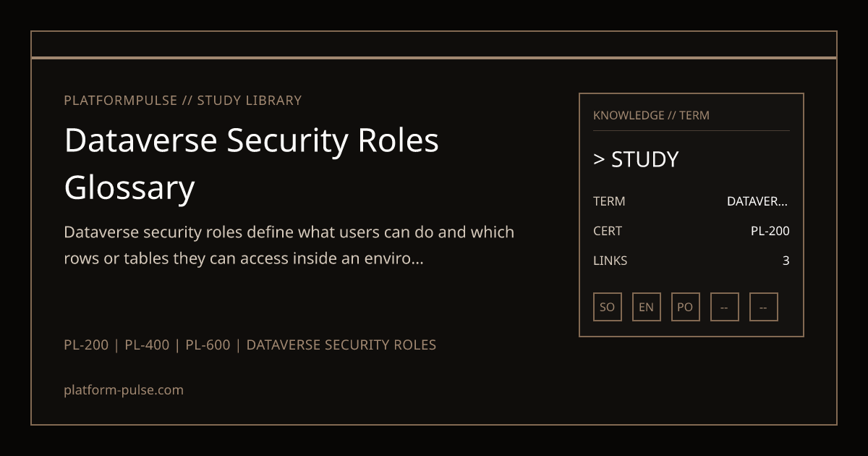Click the PLATFORMPULSE // STUDY LIBRARY header

[x=183, y=101]
